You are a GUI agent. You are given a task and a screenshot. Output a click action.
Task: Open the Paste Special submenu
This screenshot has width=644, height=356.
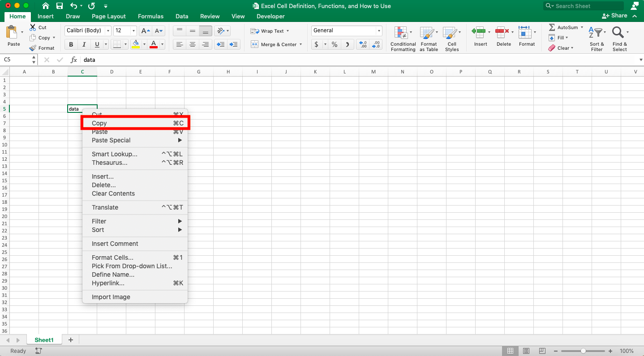click(135, 140)
